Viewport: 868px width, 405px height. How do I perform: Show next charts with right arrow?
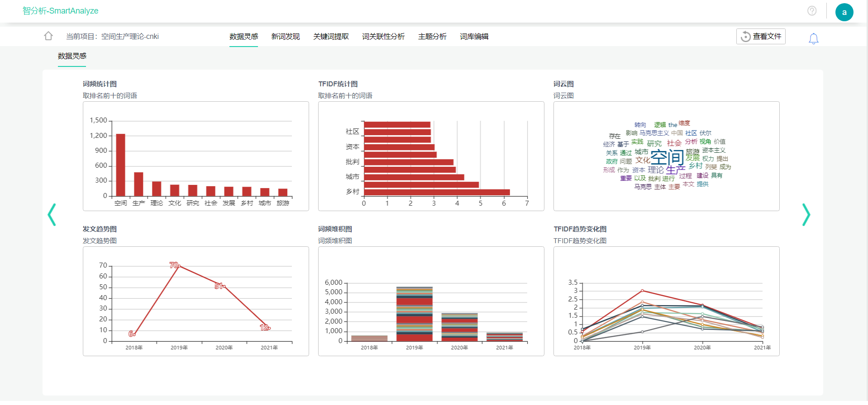point(806,215)
